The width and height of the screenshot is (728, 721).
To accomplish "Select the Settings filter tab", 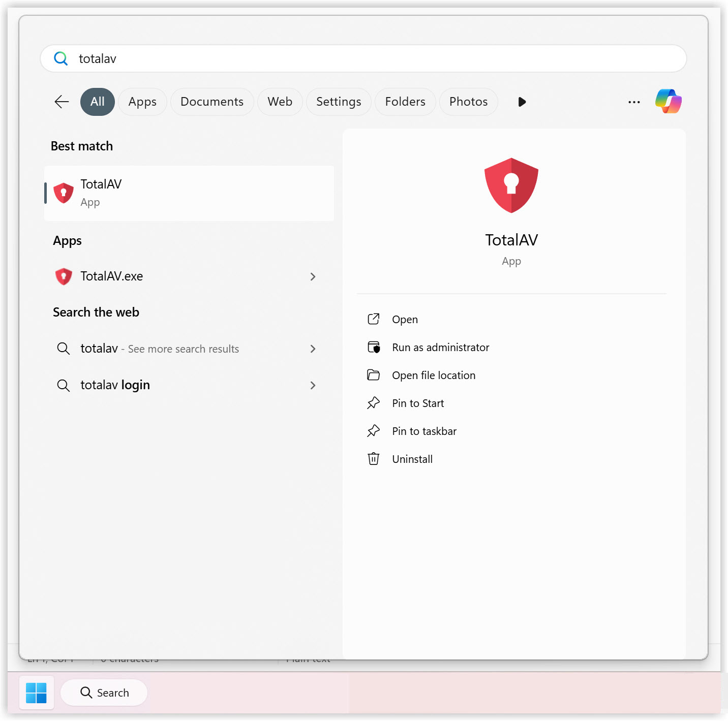I will click(x=339, y=102).
